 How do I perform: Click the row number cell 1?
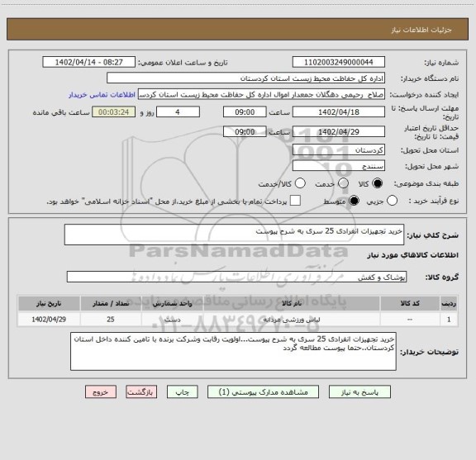pyautogui.click(x=449, y=320)
